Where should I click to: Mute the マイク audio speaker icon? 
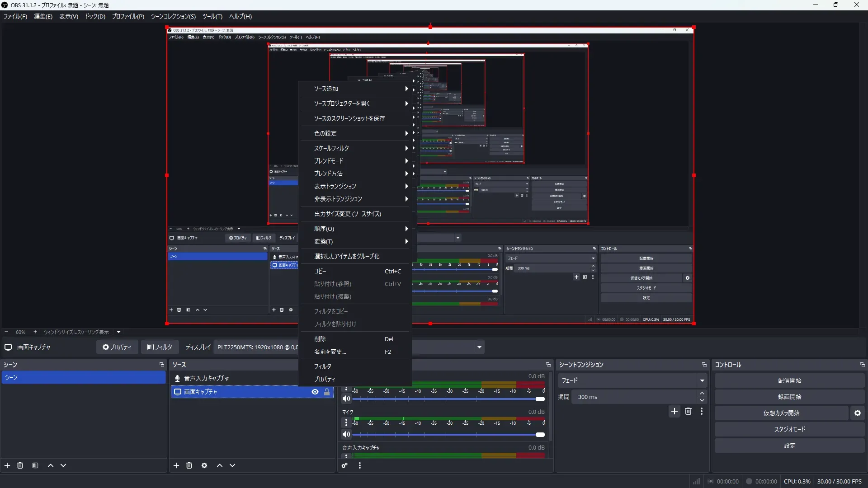[x=346, y=435]
